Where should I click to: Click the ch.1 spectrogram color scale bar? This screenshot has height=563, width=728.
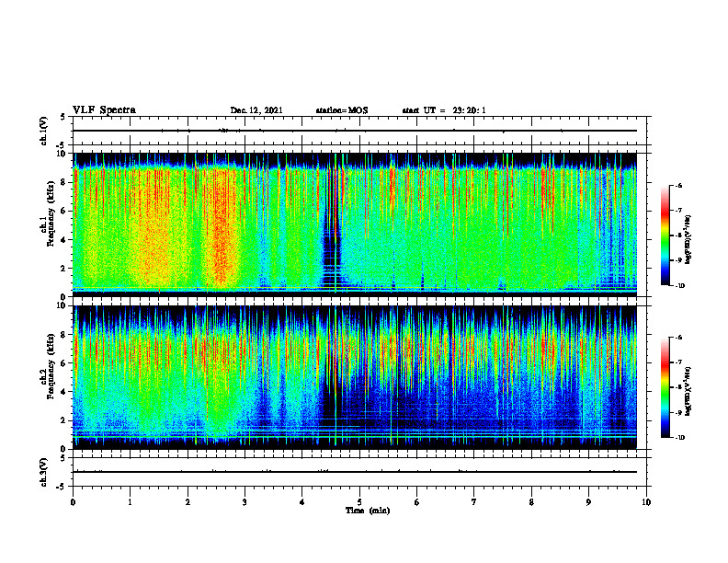click(665, 236)
